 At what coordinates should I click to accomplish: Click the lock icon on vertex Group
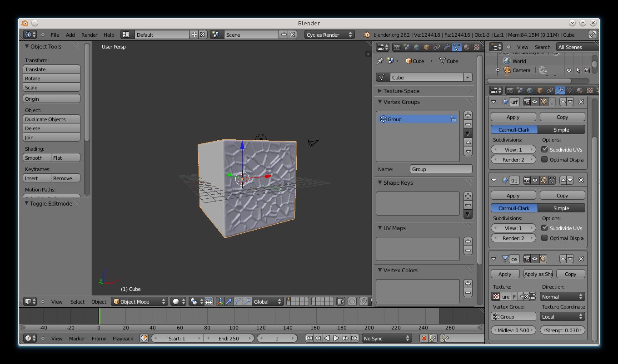point(453,119)
